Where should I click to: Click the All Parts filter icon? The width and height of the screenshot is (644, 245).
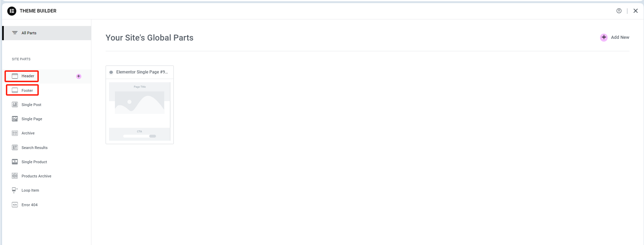[15, 33]
